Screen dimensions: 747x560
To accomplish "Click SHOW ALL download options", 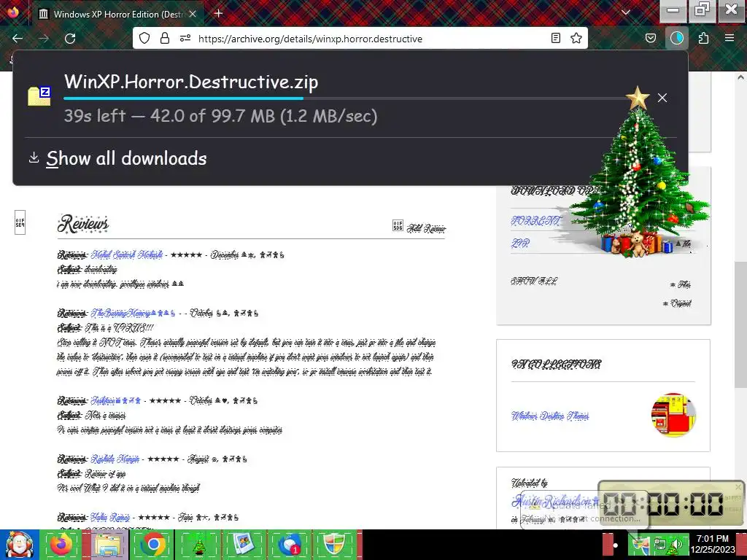I will pos(534,281).
